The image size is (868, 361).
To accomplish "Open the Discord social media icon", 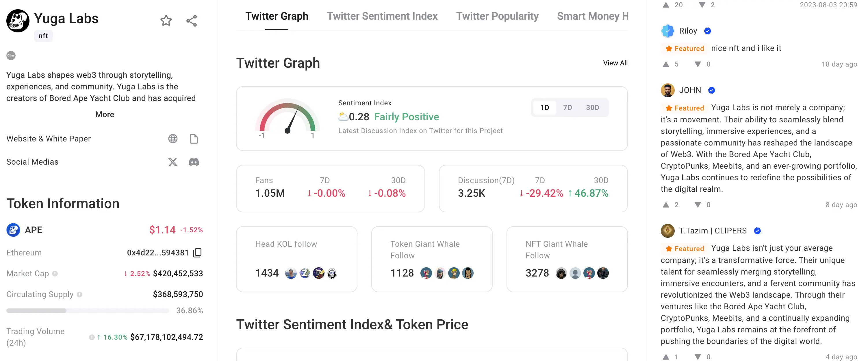I will coord(194,162).
